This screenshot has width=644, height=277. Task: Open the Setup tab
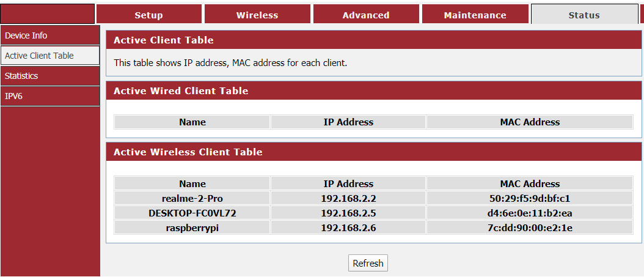(148, 15)
